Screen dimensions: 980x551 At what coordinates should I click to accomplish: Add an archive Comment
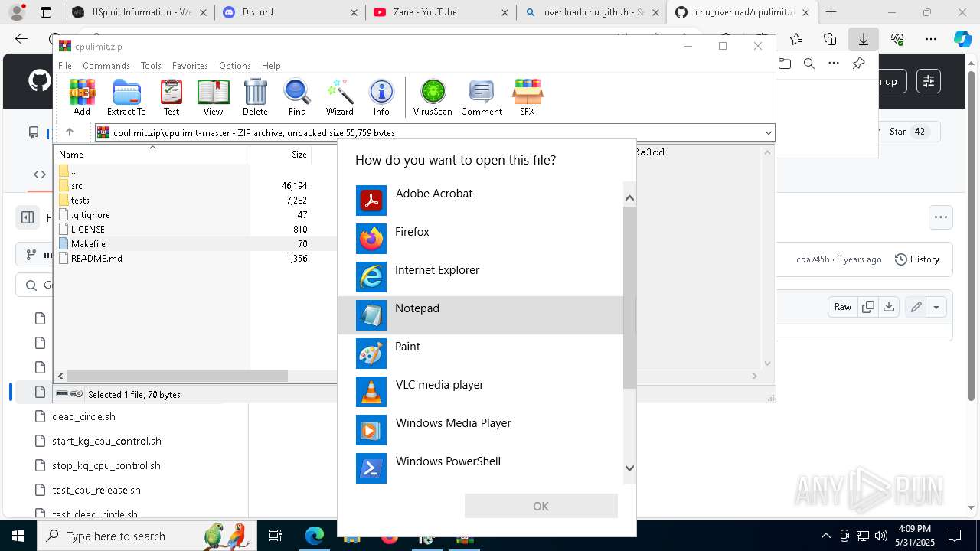(x=482, y=97)
